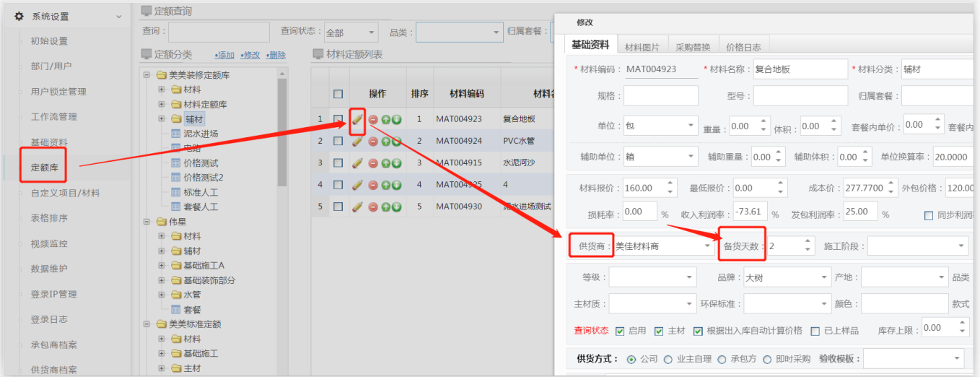Click the red delete icon in PVC水管 row

[373, 141]
